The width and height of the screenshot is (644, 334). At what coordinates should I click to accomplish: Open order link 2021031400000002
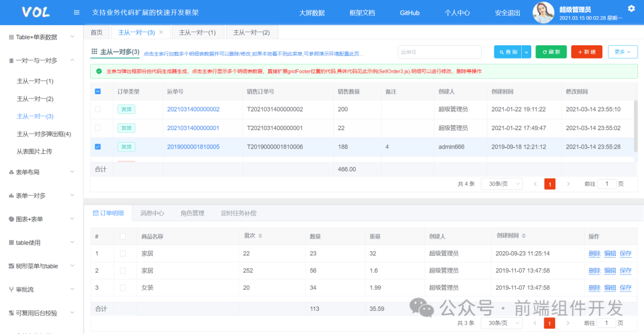[x=193, y=109]
